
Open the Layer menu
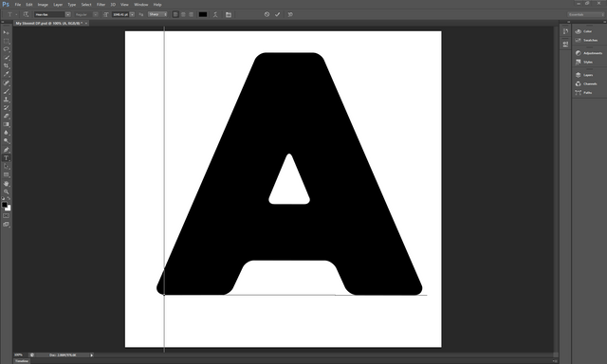tap(58, 5)
